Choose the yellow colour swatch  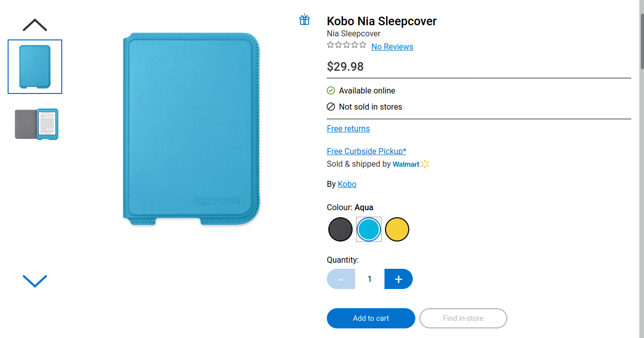tap(397, 229)
